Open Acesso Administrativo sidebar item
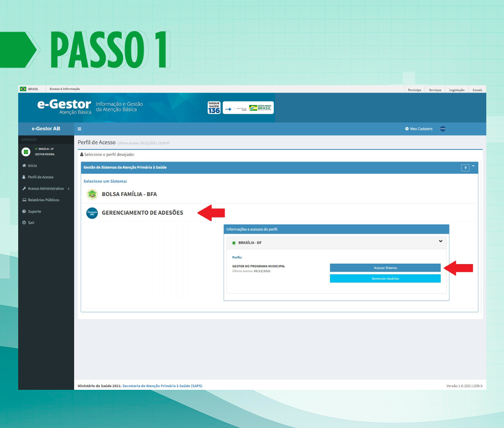 [x=46, y=189]
